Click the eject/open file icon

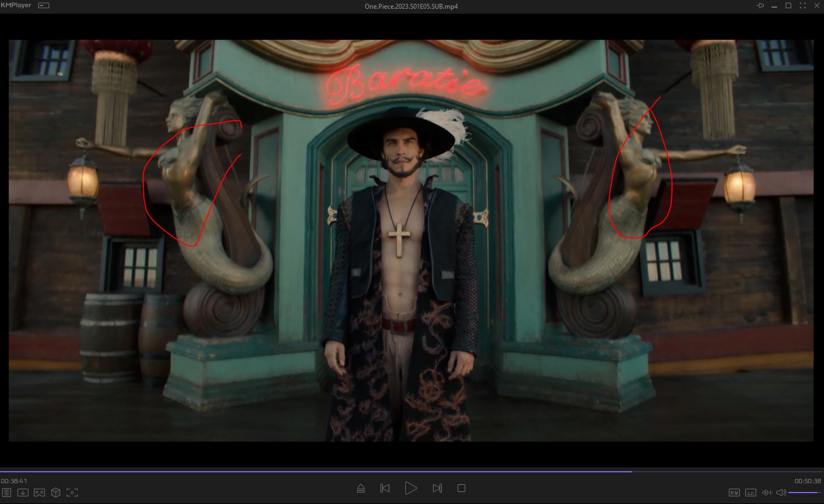[x=361, y=488]
